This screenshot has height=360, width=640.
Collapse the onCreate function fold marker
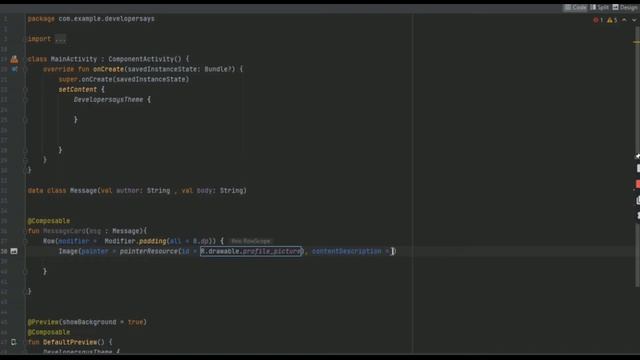pyautogui.click(x=25, y=69)
